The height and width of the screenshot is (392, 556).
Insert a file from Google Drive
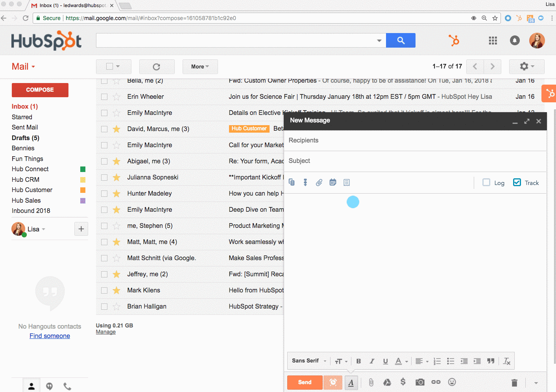tap(387, 382)
